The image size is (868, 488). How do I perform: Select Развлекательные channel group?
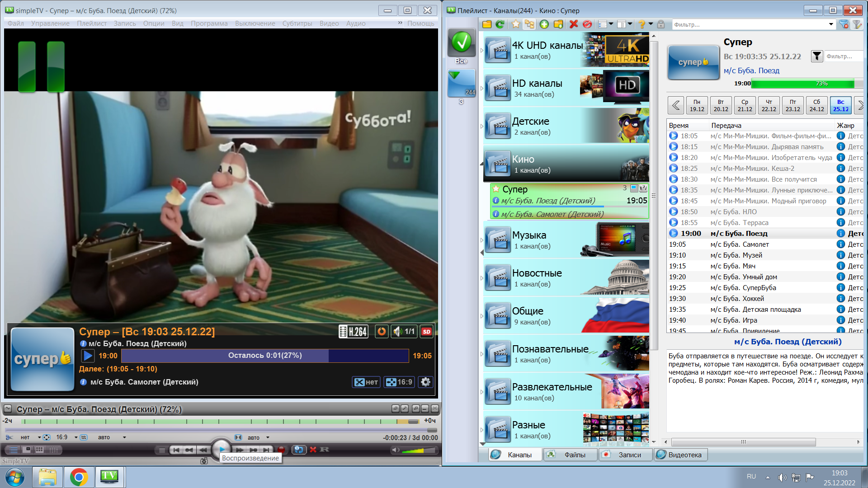[566, 392]
